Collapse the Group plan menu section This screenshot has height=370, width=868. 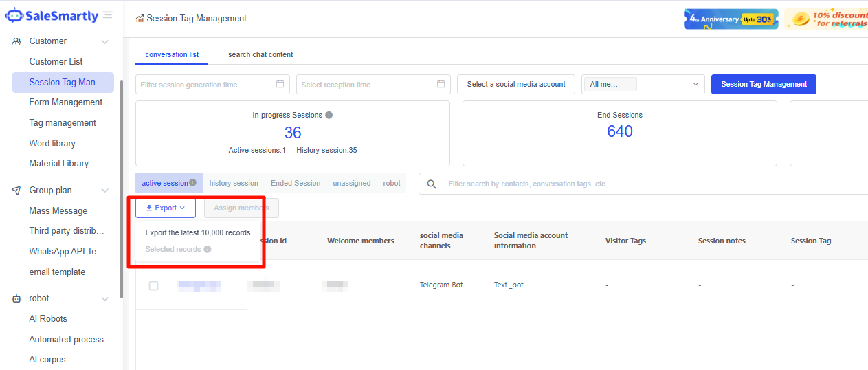(104, 191)
